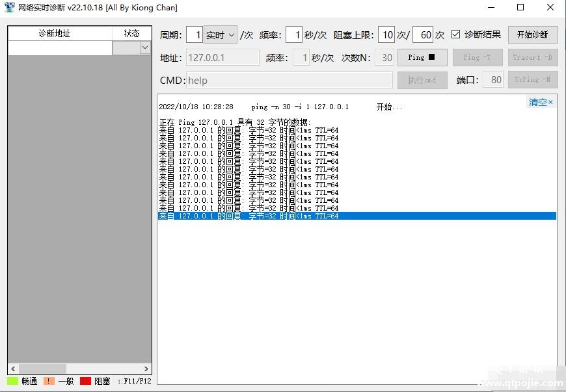This screenshot has width=566, height=392.
Task: Clear the output with 清空×
Action: (541, 102)
